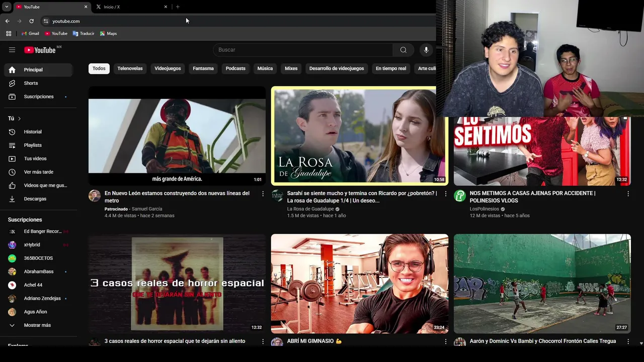Open the Nuevo León metro video thumbnail

pos(177,136)
